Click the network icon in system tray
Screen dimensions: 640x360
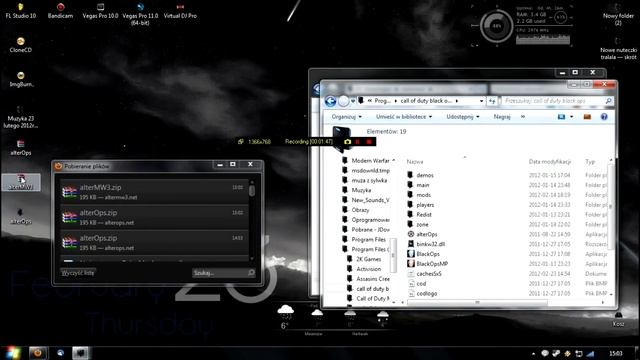590,353
